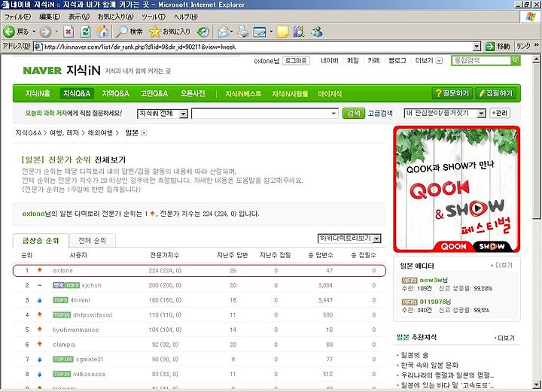Click the 집필하기 button

point(495,93)
